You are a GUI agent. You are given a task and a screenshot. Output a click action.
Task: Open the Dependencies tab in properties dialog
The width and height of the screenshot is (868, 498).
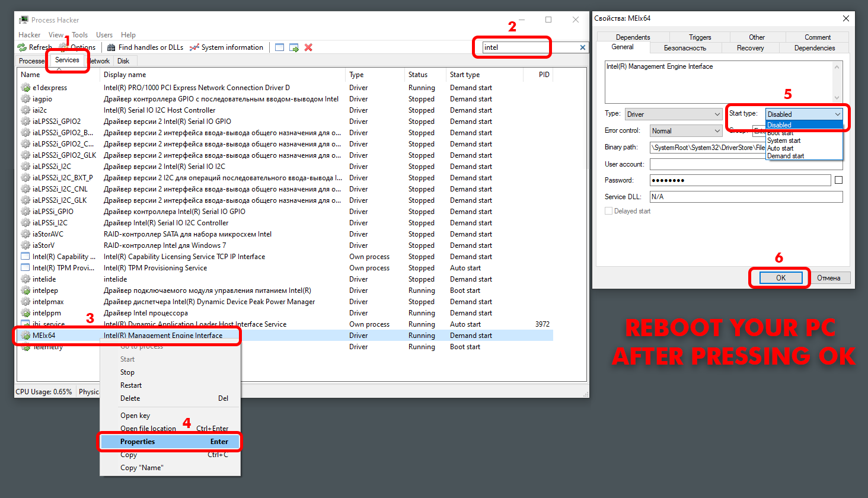[815, 48]
